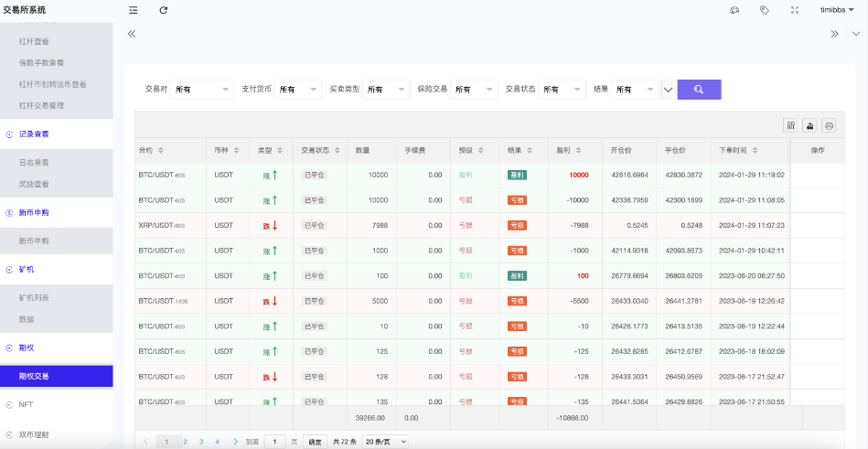Open the 交易对 dropdown
Viewport: 868px width, 449px height.
(202, 90)
